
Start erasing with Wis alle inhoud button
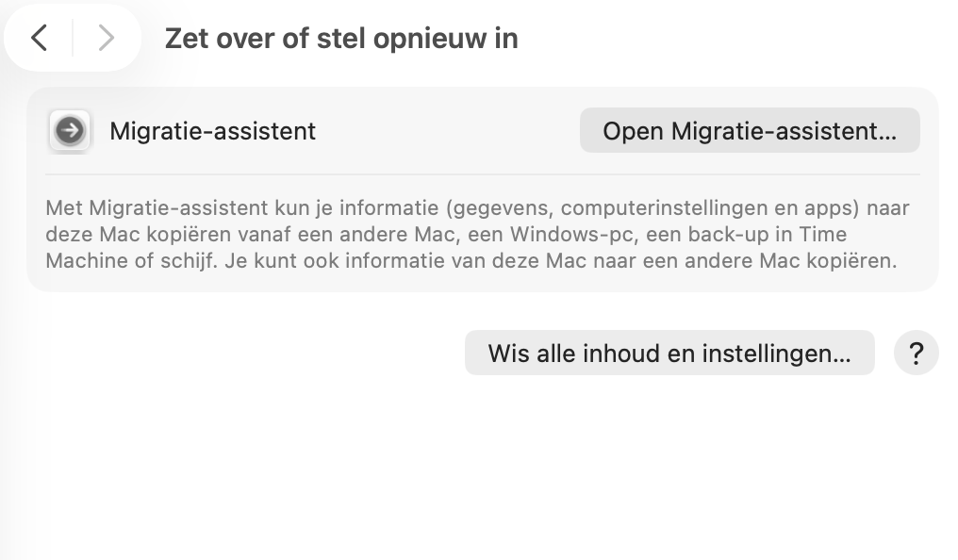click(x=669, y=353)
